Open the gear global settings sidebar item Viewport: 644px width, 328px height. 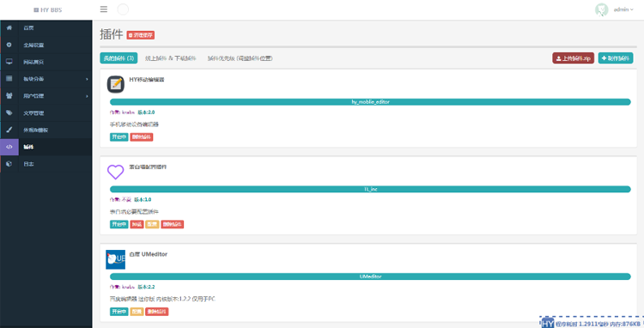tap(46, 46)
